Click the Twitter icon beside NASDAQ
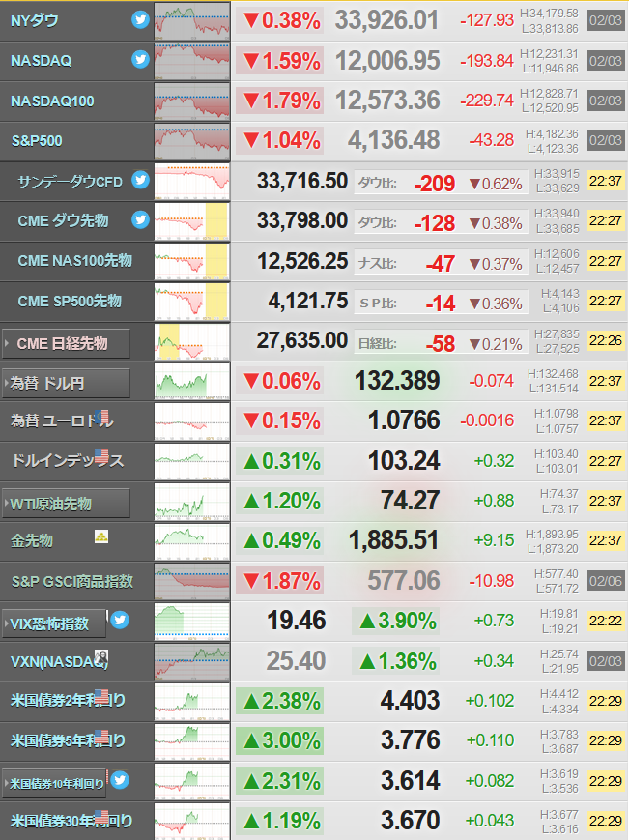629x840 pixels. point(140,60)
